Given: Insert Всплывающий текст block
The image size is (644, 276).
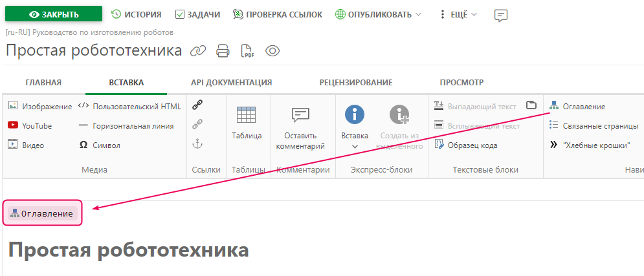Looking at the screenshot, I should pos(477,125).
